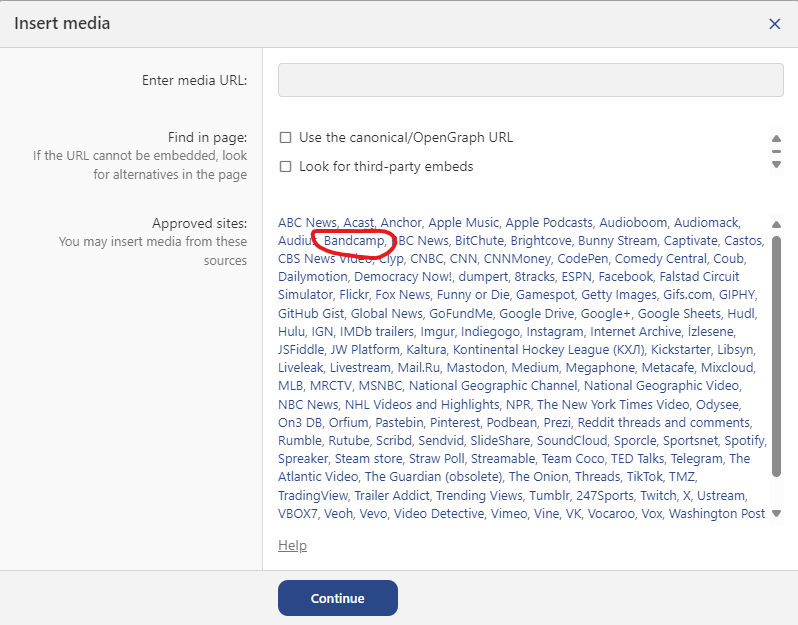Click the Approved sites scroll up arrow

coord(776,224)
